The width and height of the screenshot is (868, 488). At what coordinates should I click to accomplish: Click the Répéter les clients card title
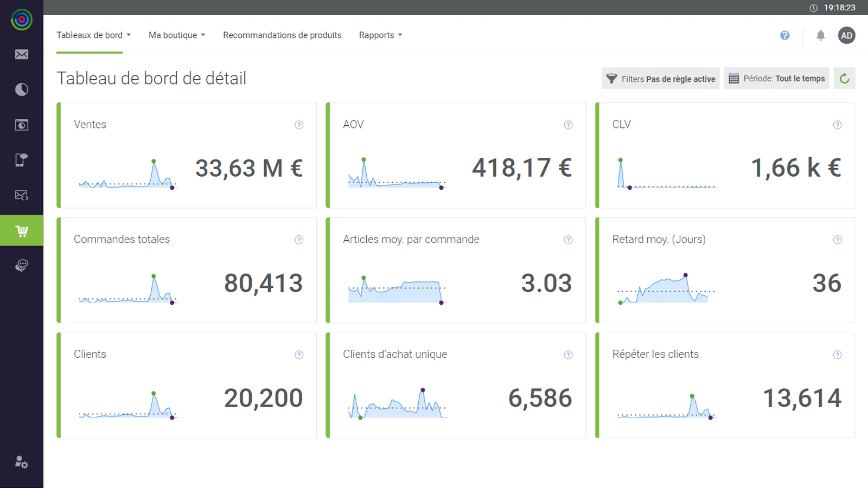click(655, 355)
